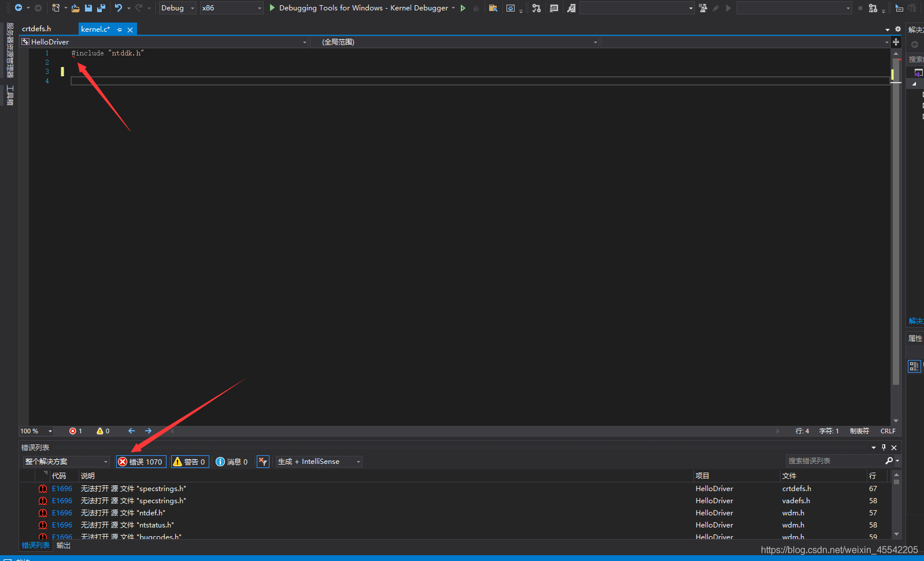Open the x86 platform dropdown
Viewport: 924px width, 561px height.
(231, 8)
